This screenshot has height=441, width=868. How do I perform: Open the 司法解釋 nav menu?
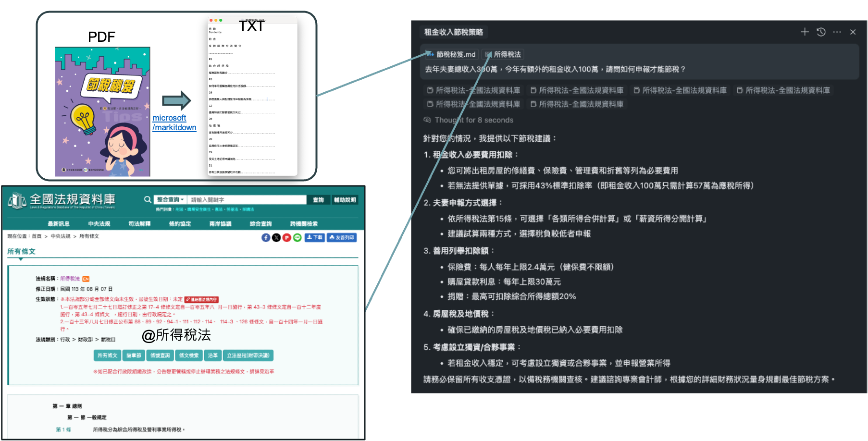click(139, 224)
